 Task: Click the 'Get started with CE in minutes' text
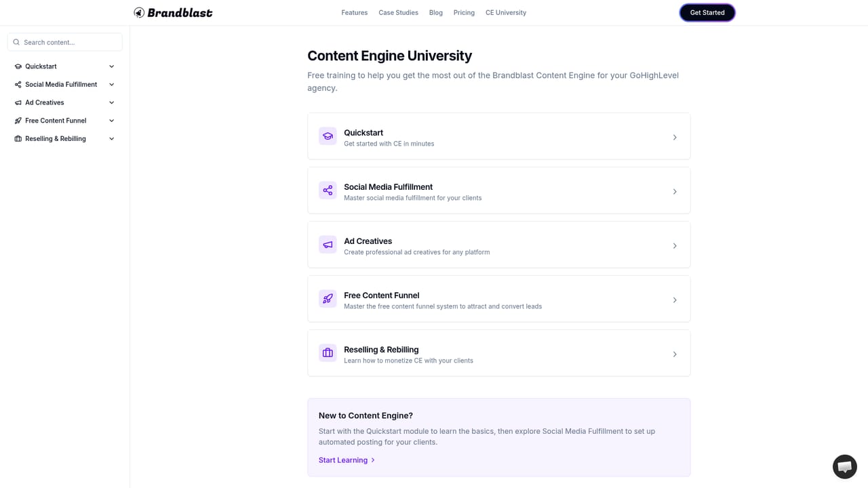389,144
